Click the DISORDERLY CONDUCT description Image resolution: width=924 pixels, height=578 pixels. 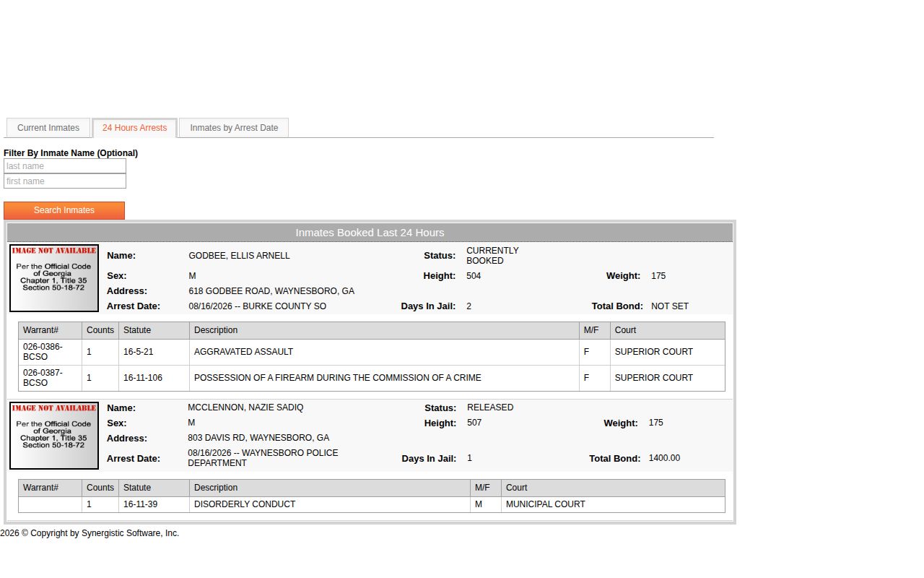245,504
